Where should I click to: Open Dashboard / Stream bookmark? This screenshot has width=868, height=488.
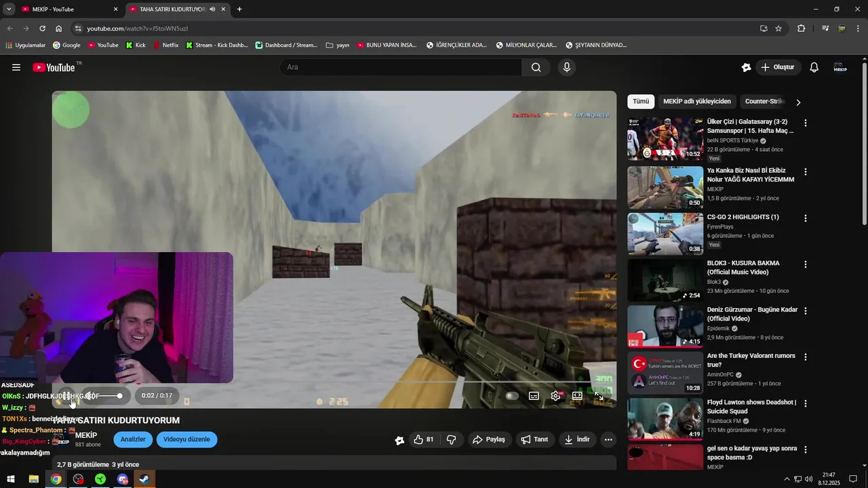click(286, 45)
